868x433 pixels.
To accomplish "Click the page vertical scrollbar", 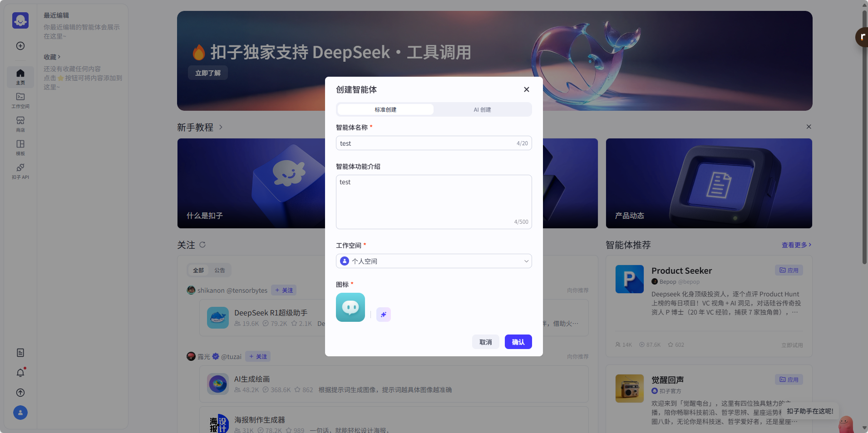I will tap(864, 136).
